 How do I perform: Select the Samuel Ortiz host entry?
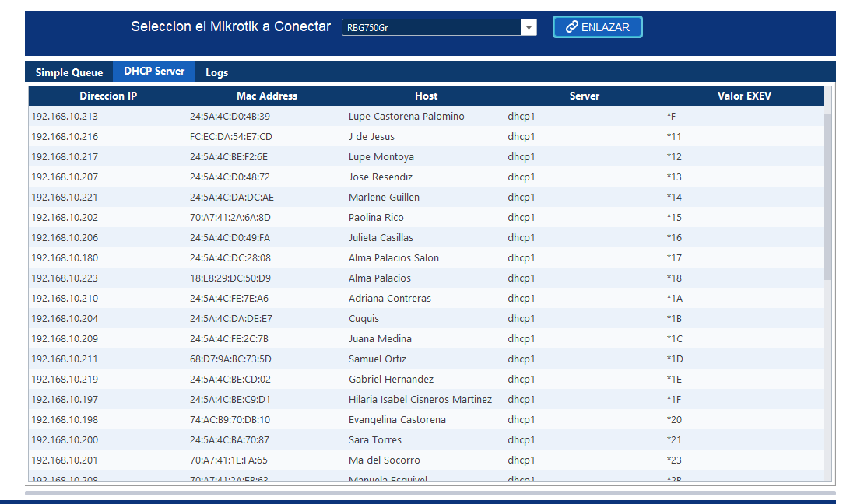378,359
